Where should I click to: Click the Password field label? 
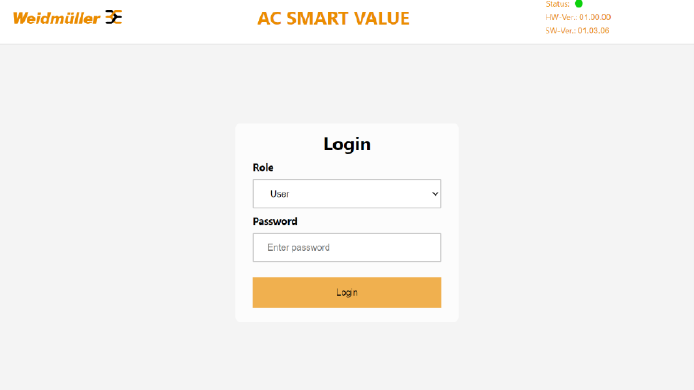275,221
